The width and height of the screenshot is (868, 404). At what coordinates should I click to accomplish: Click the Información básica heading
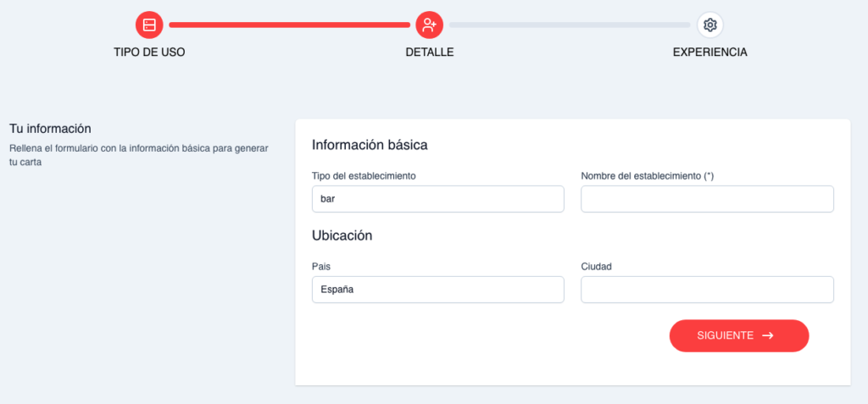[370, 145]
